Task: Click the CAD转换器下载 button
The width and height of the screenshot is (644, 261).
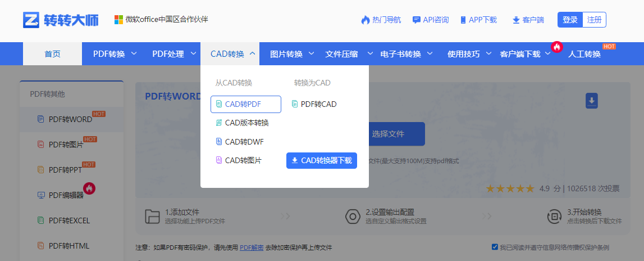Action: coord(322,160)
